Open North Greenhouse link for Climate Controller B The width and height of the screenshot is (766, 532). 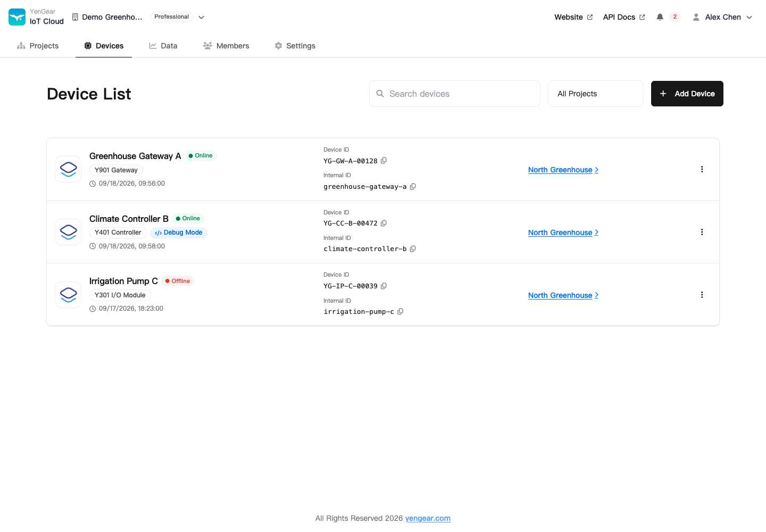563,232
